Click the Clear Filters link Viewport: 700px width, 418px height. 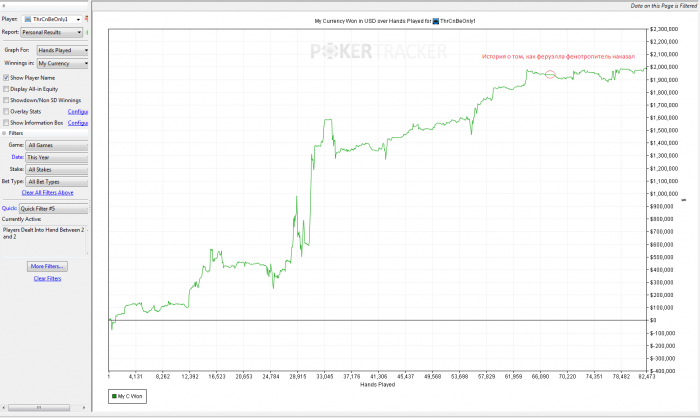point(47,278)
